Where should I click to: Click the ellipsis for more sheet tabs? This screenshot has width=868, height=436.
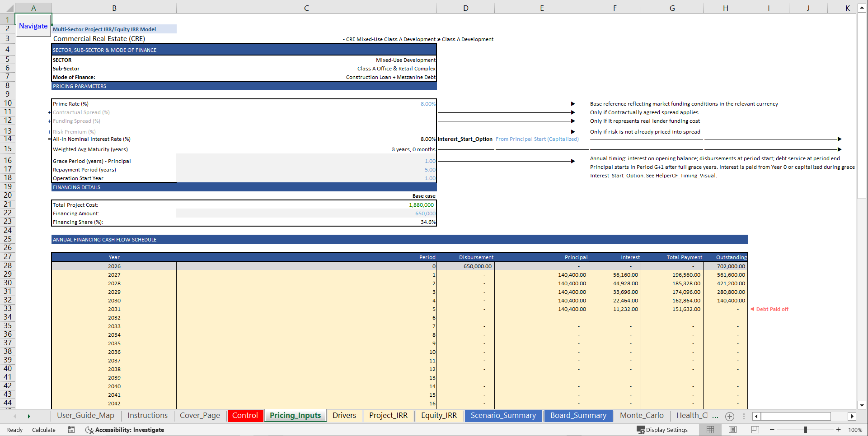[x=715, y=416]
